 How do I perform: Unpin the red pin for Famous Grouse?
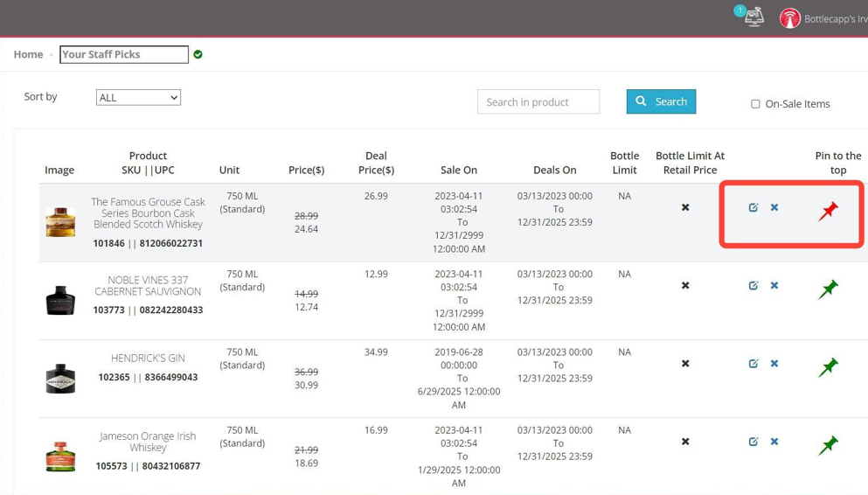tap(828, 211)
